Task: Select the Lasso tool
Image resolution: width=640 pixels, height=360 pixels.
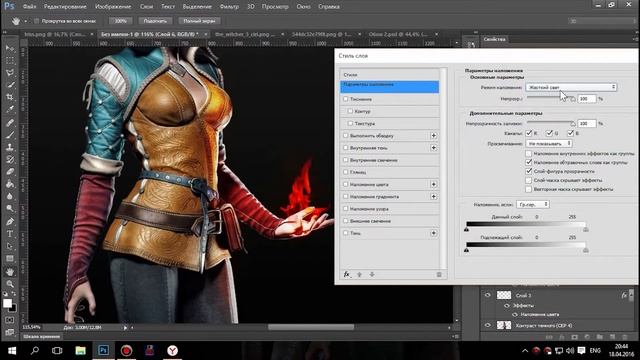Action: click(10, 73)
